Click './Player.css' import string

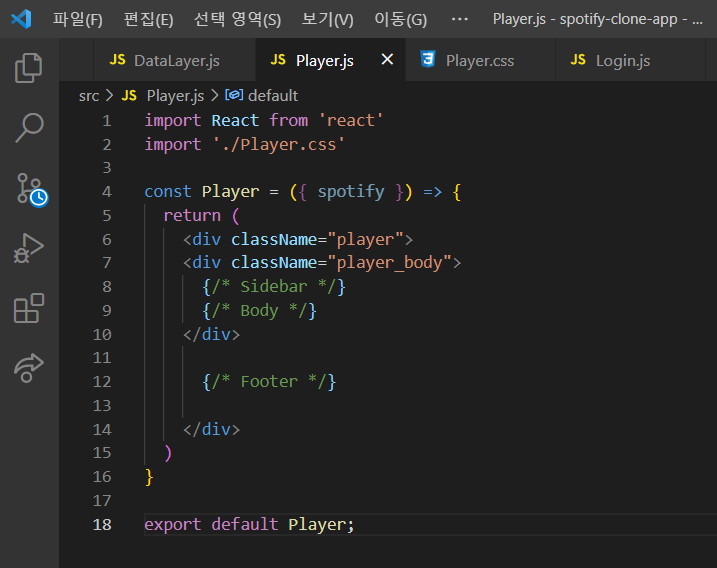tap(278, 145)
